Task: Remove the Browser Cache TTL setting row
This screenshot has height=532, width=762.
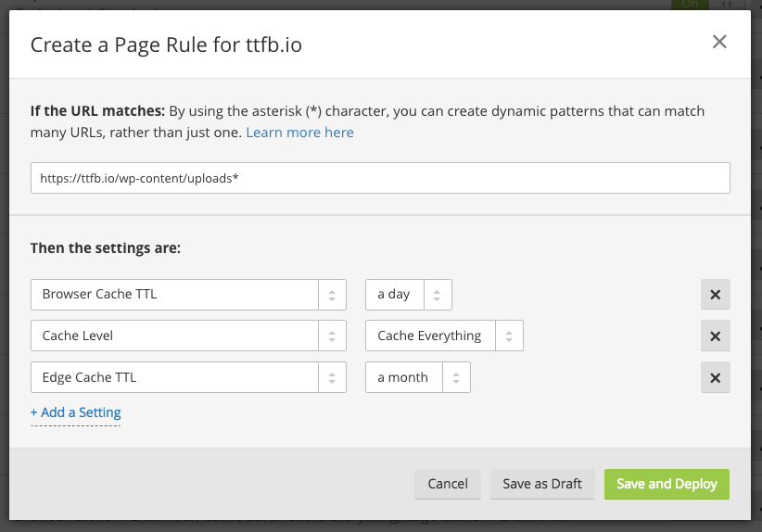Action: (x=715, y=294)
